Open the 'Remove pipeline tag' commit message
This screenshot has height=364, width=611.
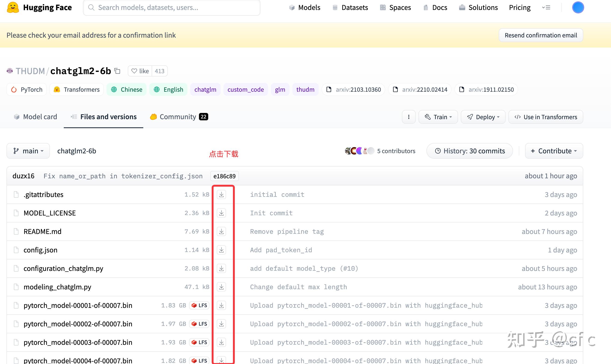tap(287, 232)
